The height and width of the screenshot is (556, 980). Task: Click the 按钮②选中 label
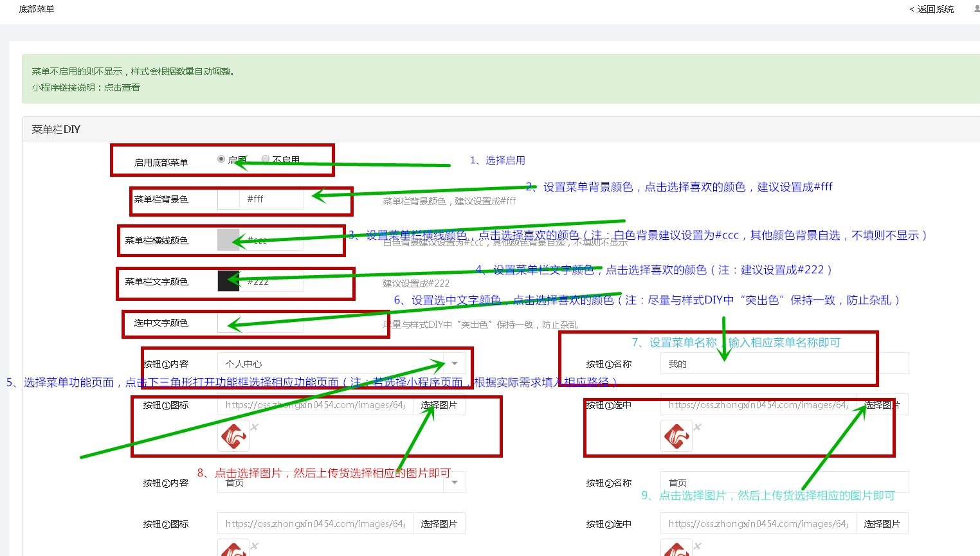(x=609, y=524)
